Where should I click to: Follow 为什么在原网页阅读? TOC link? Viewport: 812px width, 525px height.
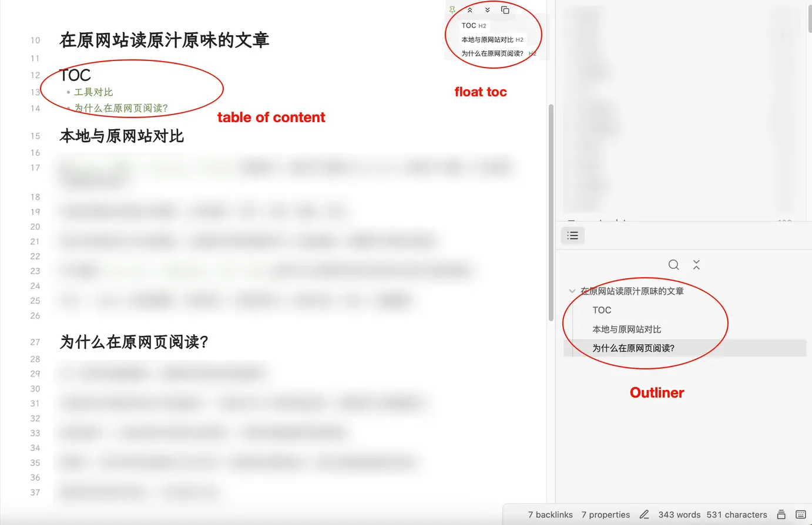(x=121, y=108)
